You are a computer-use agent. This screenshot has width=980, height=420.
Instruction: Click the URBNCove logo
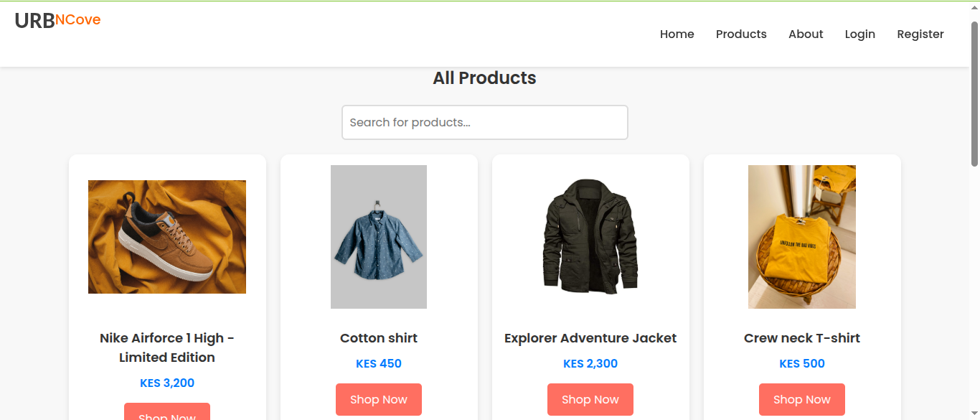pos(57,21)
